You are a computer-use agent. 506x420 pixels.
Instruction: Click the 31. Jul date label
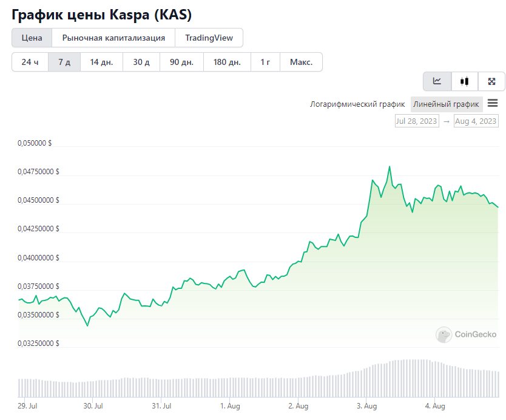point(161,406)
